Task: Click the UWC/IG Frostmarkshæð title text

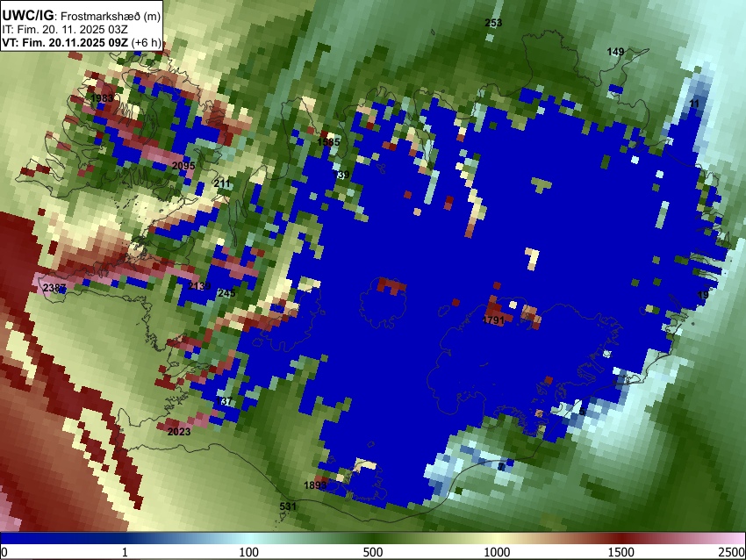Action: [81, 16]
